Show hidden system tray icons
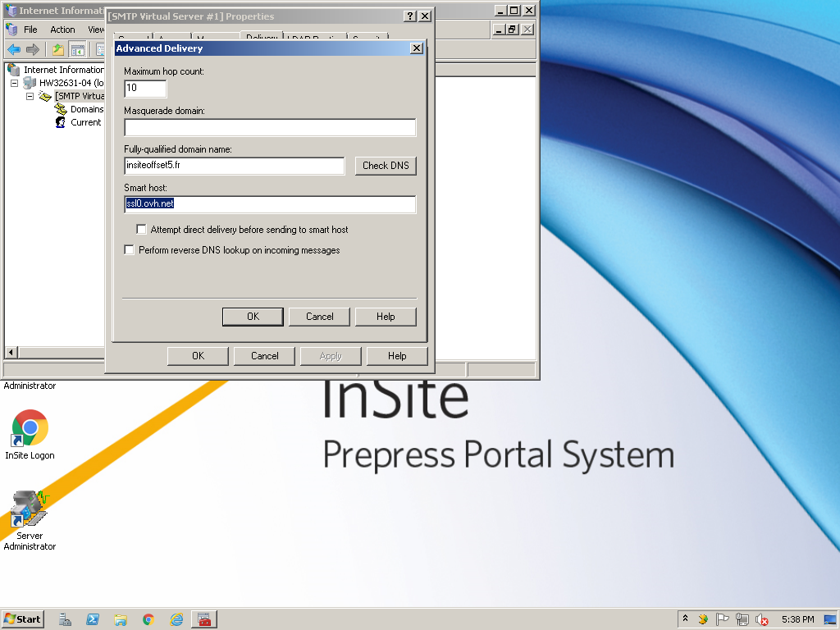This screenshot has height=630, width=840. coord(685,619)
